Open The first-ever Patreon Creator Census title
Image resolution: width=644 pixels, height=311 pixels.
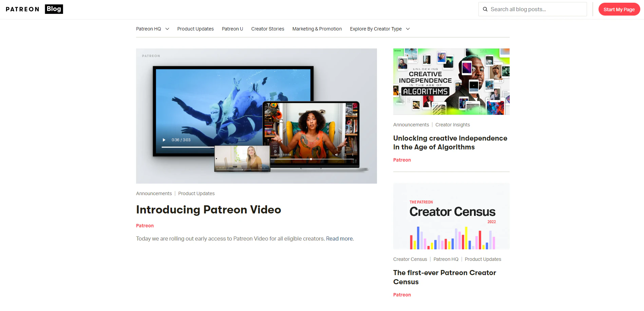point(444,277)
